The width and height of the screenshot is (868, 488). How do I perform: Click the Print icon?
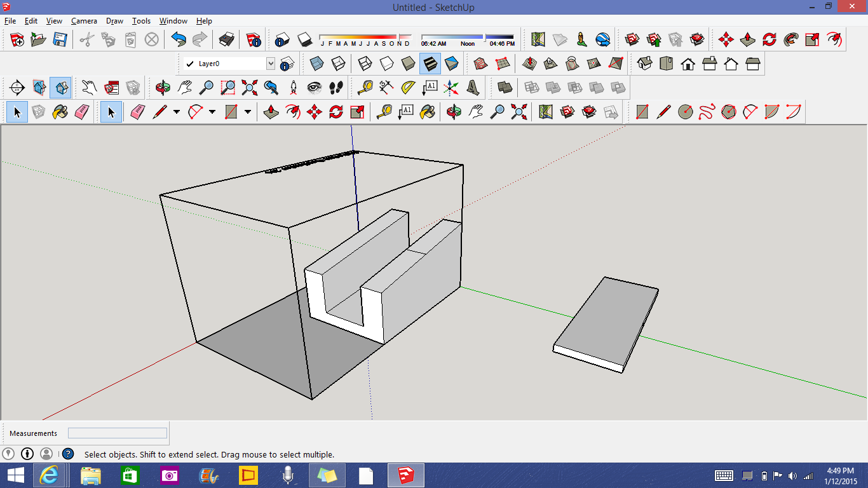(x=227, y=40)
